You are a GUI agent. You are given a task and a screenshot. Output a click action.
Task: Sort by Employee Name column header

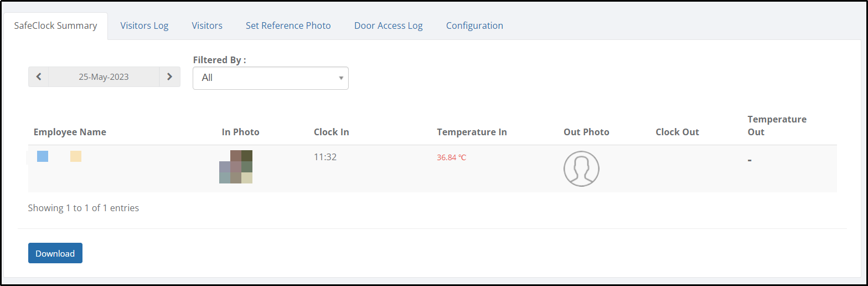70,132
